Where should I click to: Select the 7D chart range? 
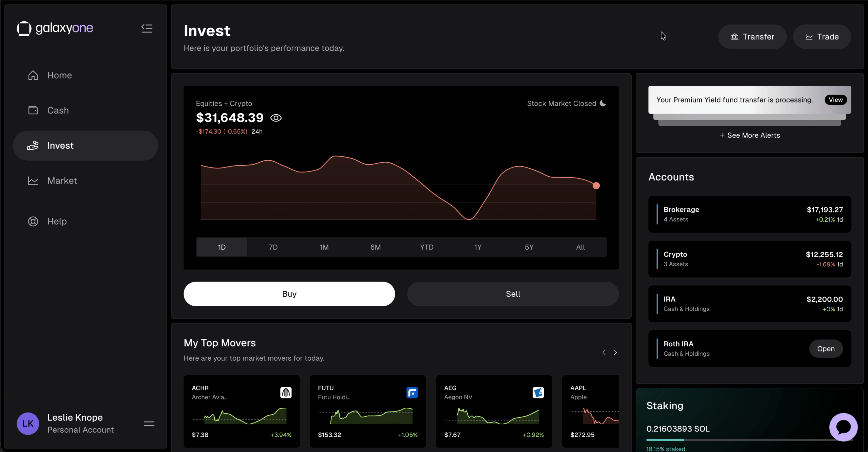273,247
